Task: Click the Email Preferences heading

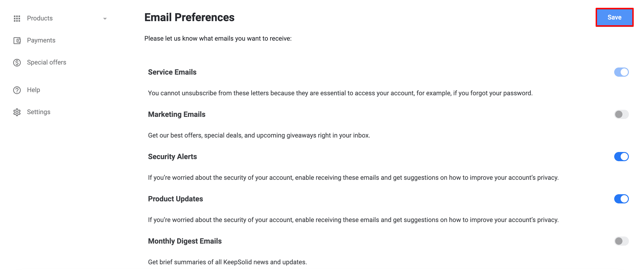Action: tap(189, 17)
